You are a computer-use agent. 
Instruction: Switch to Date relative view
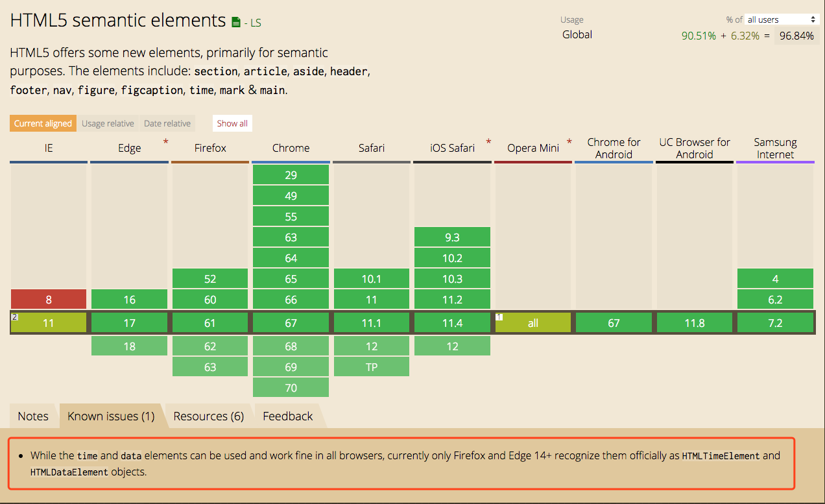[x=167, y=123]
